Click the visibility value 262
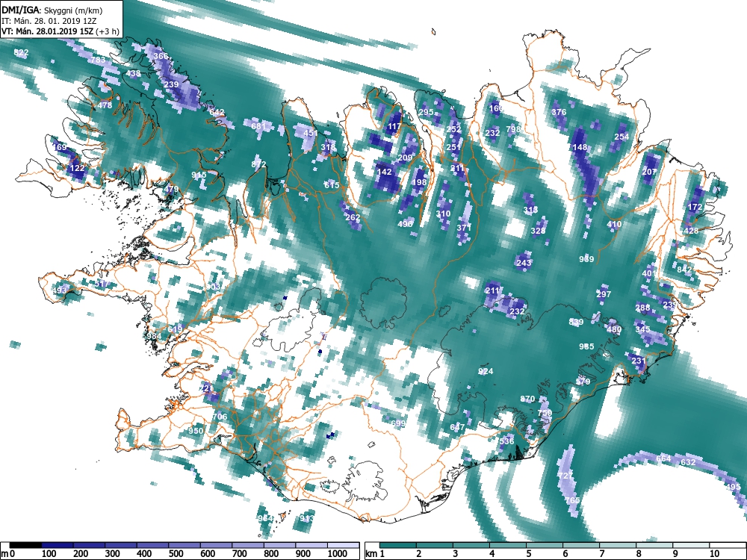747x560 pixels. point(353,217)
